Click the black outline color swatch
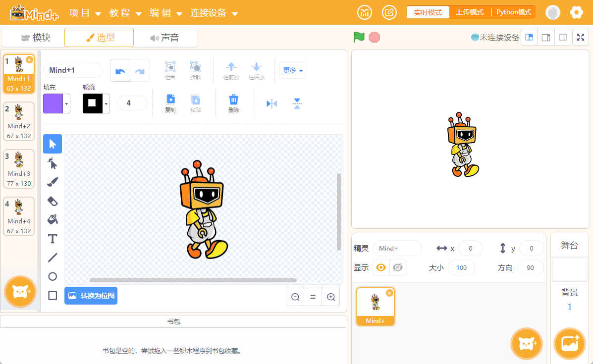Screen dimensions: 593x364 tap(92, 104)
